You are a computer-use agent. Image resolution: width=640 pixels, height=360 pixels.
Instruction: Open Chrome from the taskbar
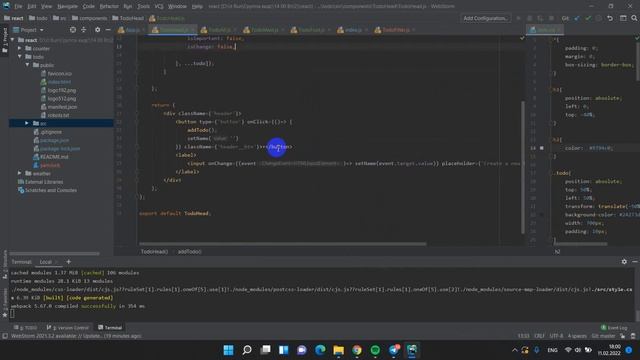(357, 350)
